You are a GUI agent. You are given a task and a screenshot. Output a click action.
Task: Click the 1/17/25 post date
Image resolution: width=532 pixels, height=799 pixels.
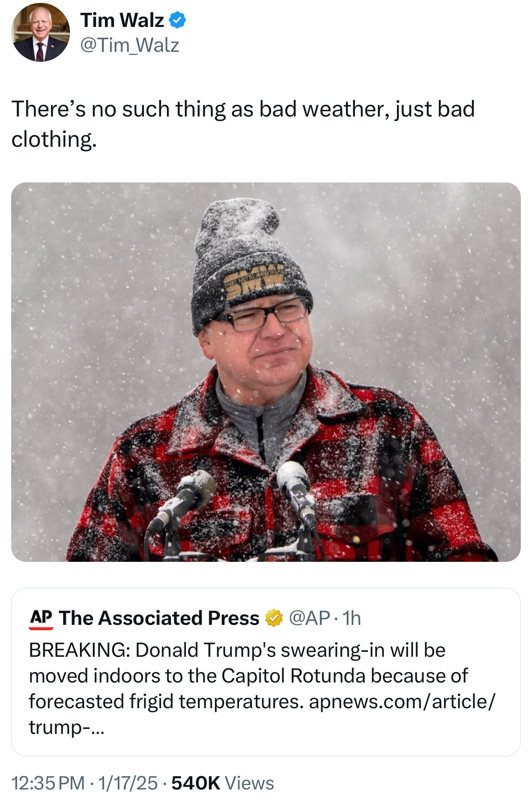tap(128, 783)
